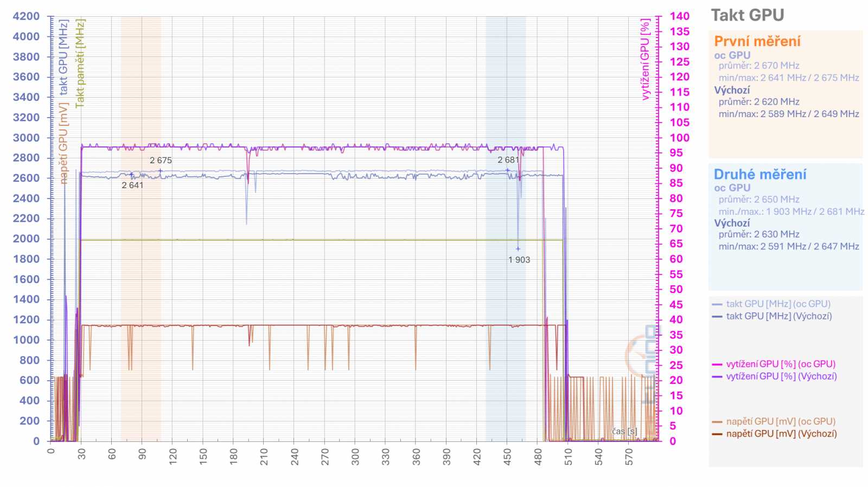
Task: Click the 'Takt pamětí [MHz]' axis title
Action: coord(80,63)
